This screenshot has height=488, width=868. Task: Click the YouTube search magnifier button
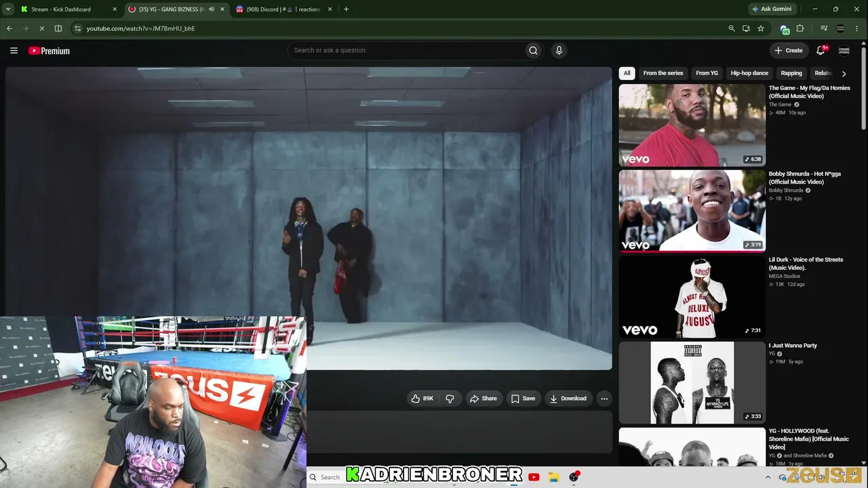click(x=533, y=50)
